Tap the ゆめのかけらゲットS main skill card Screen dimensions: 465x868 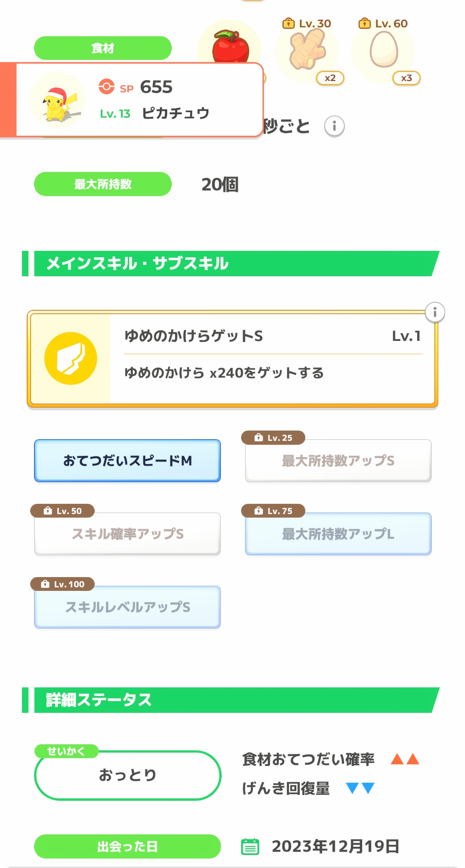[x=271, y=359]
